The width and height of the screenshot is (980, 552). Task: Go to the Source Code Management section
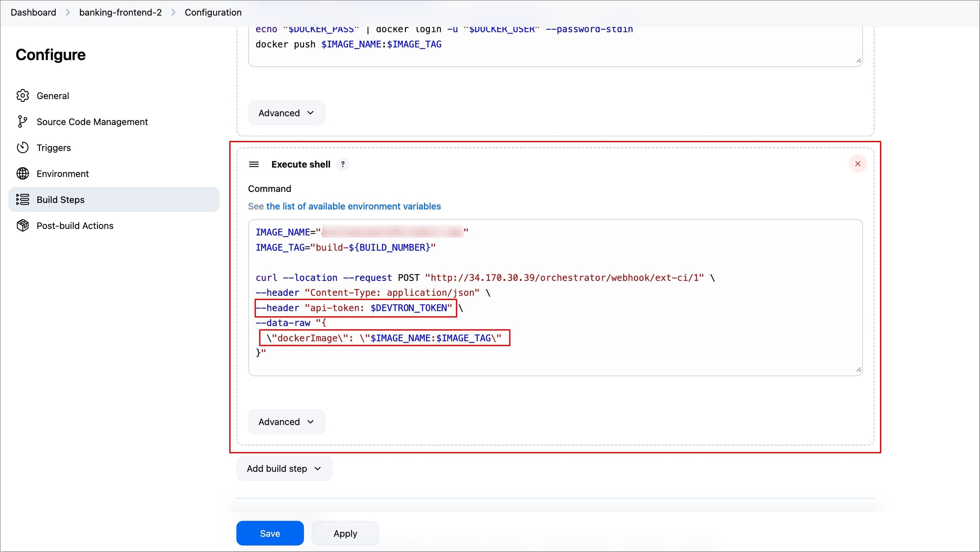coord(92,122)
